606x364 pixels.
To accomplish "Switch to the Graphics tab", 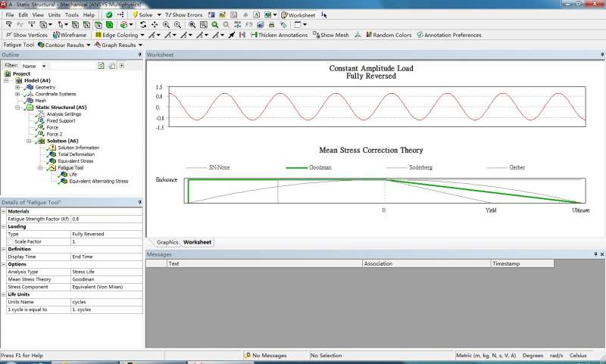I will [x=167, y=242].
